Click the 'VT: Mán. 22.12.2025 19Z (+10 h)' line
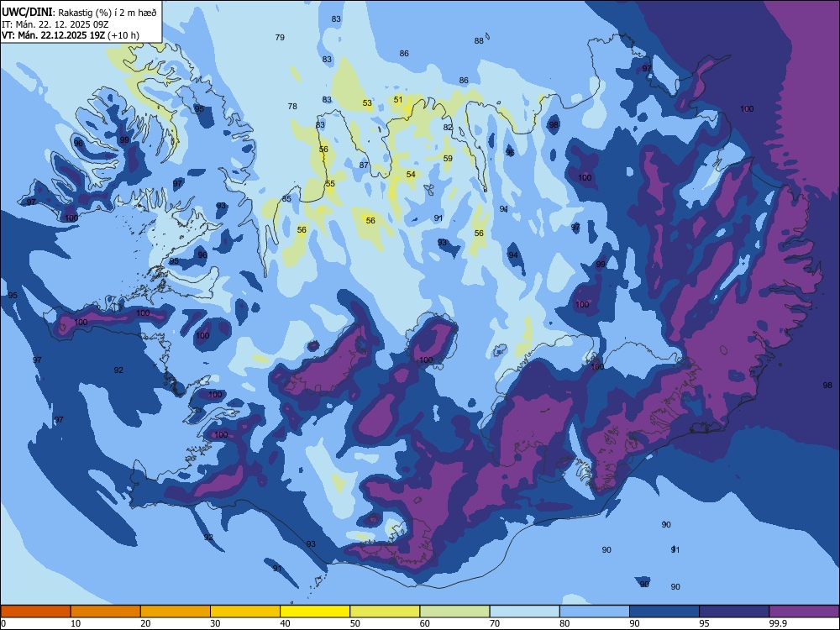The width and height of the screenshot is (840, 630). pyautogui.click(x=71, y=35)
